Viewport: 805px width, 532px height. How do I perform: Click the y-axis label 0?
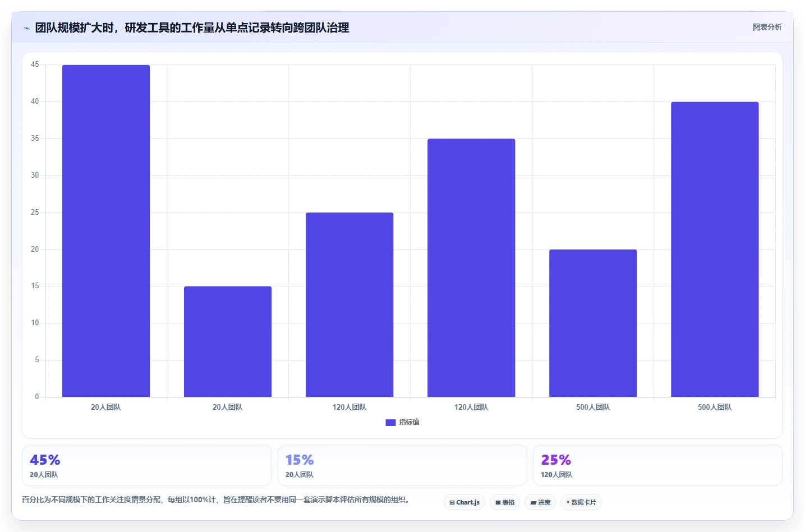coord(37,396)
